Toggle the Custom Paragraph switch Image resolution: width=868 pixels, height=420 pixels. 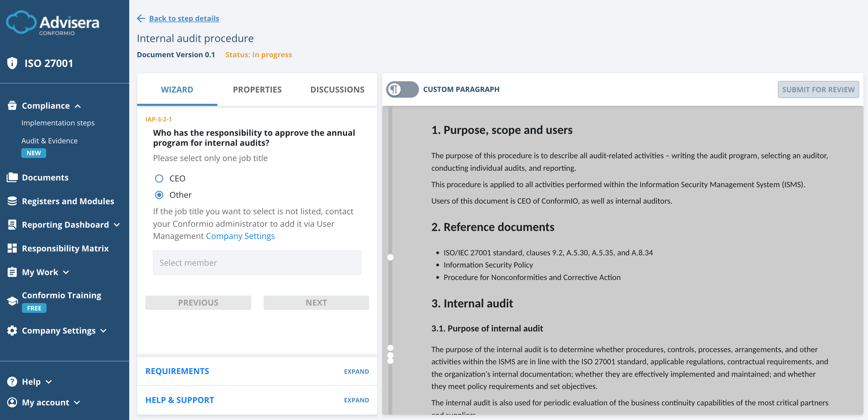(402, 89)
